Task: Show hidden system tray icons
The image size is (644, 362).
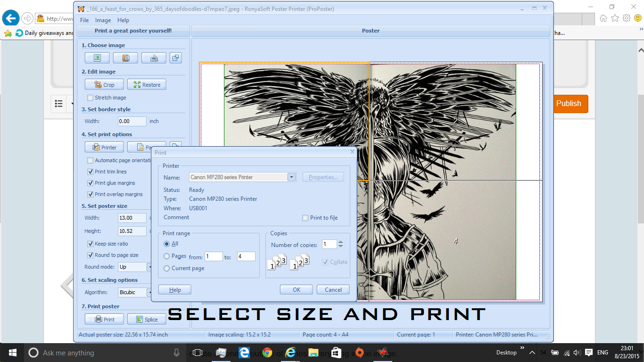Action: coord(532,353)
